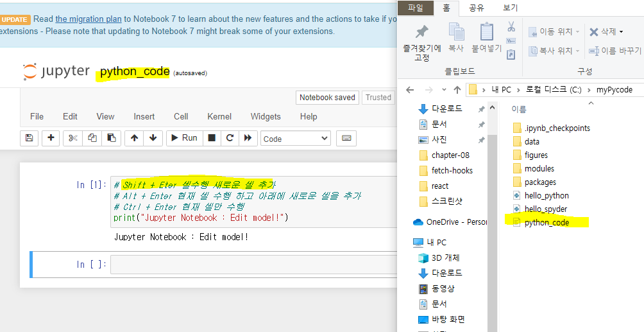
Task: Move selected cell up
Action: [x=134, y=138]
